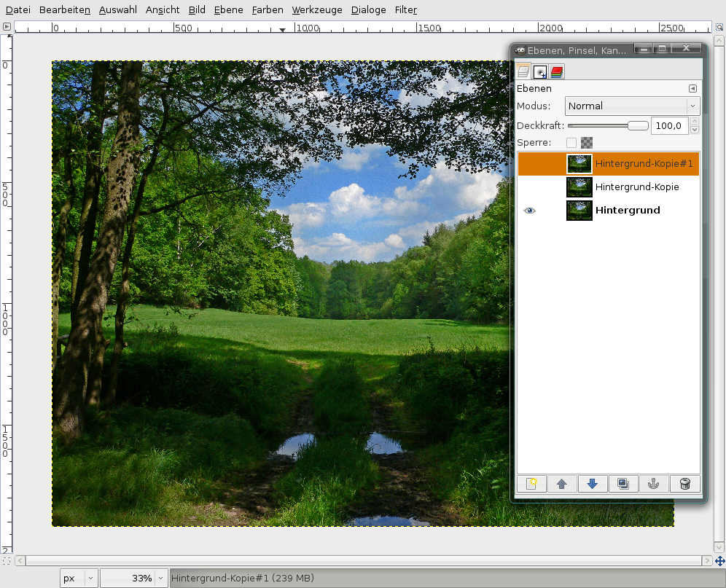Open the Datei menu
The image size is (726, 588).
click(17, 9)
